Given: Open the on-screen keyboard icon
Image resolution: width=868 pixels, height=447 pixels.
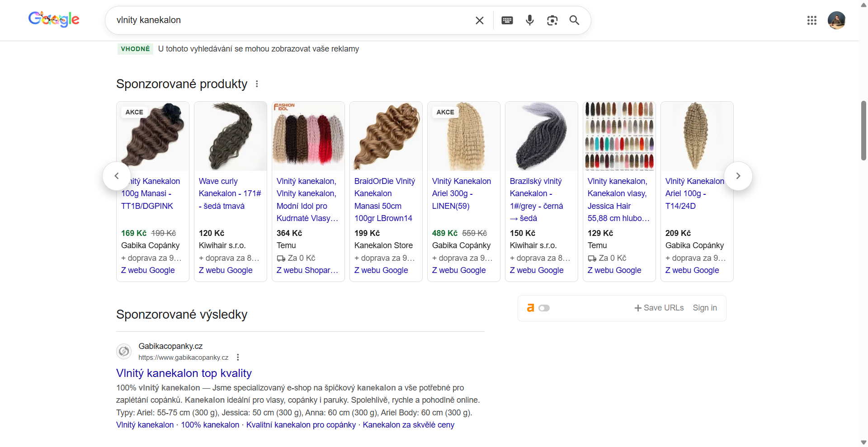Looking at the screenshot, I should pyautogui.click(x=507, y=20).
